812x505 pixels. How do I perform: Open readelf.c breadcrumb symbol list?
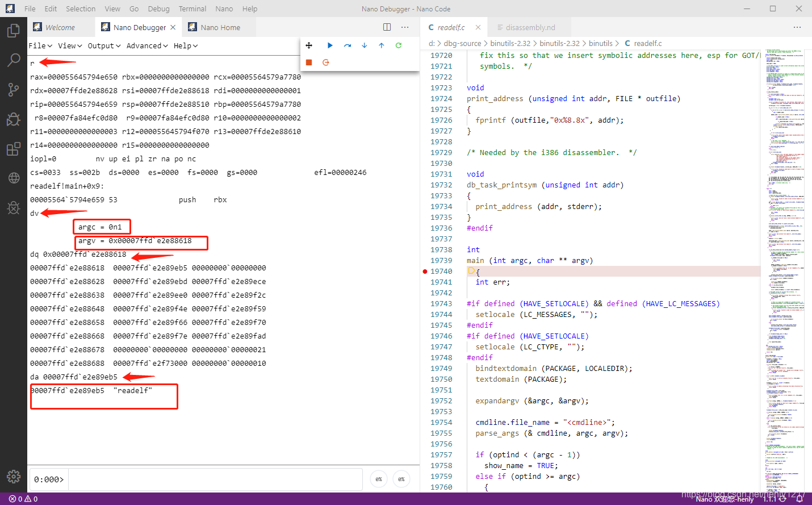pos(643,43)
